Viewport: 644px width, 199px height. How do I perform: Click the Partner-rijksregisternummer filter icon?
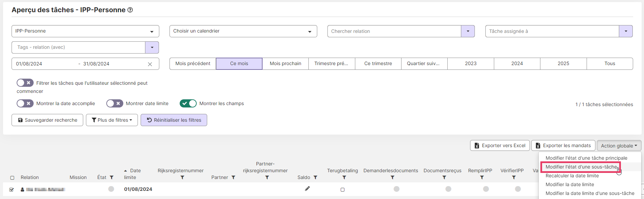click(267, 177)
